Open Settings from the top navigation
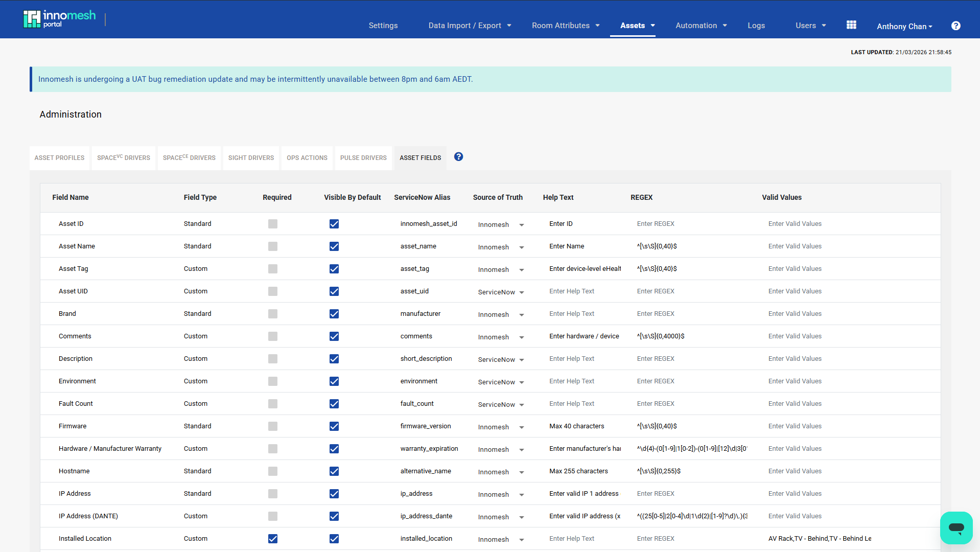The width and height of the screenshot is (980, 552). click(x=383, y=25)
